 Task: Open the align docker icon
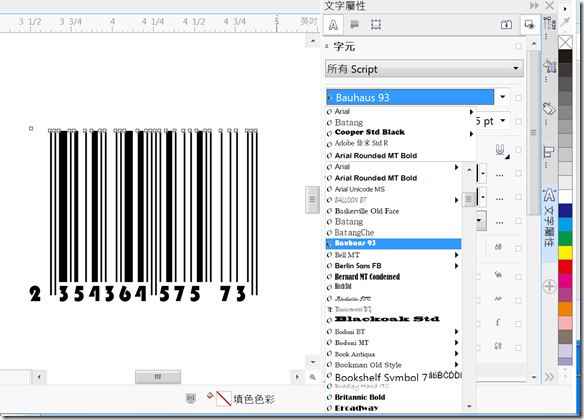(x=549, y=152)
